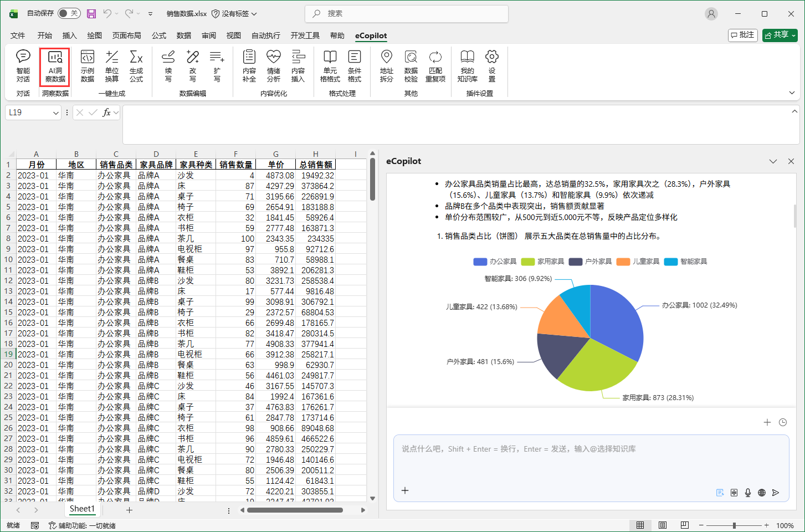805x532 pixels.
Task: Open the 情绪分析 sentiment tool
Action: tap(274, 65)
